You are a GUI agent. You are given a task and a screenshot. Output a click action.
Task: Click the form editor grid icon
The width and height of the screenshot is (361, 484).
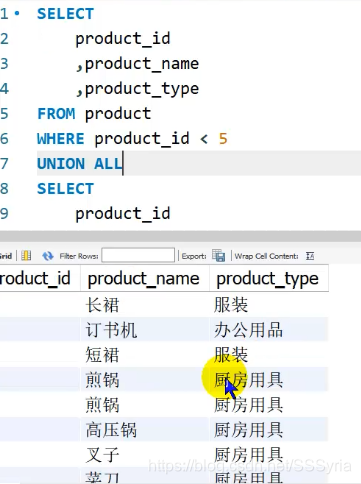(x=26, y=256)
